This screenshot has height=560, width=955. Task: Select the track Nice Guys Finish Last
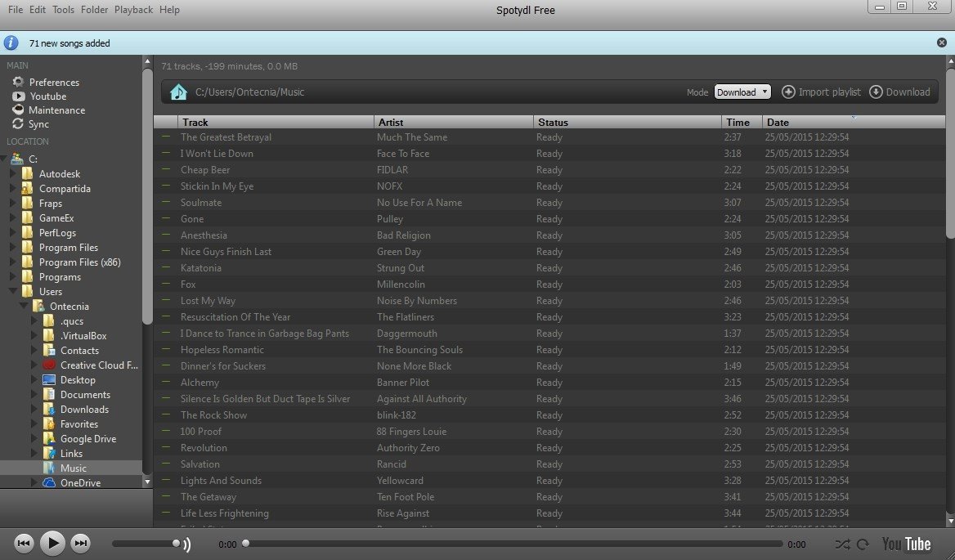pyautogui.click(x=226, y=252)
